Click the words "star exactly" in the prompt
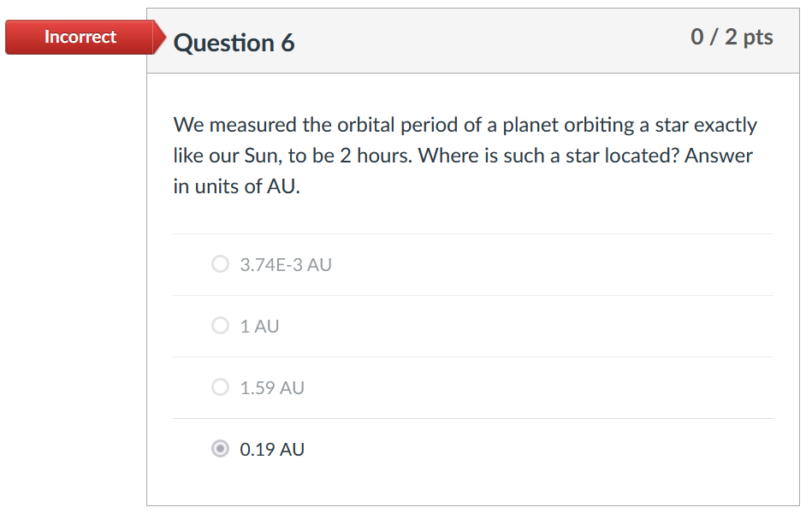This screenshot has width=812, height=519. pos(706,126)
